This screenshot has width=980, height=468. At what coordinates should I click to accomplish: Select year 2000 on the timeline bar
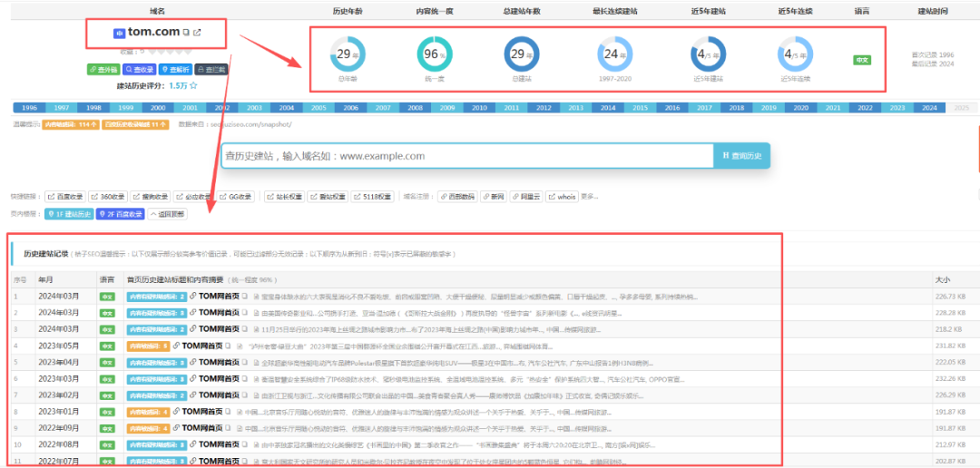tap(158, 107)
